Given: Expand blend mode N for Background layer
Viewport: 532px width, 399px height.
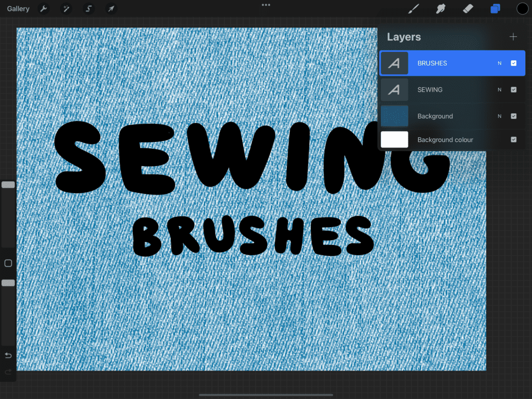Looking at the screenshot, I should point(500,116).
